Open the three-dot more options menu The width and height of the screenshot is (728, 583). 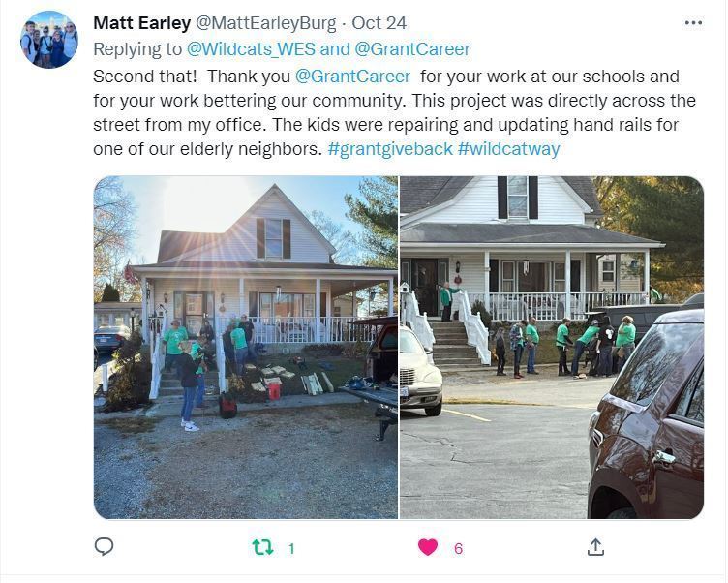click(x=693, y=23)
